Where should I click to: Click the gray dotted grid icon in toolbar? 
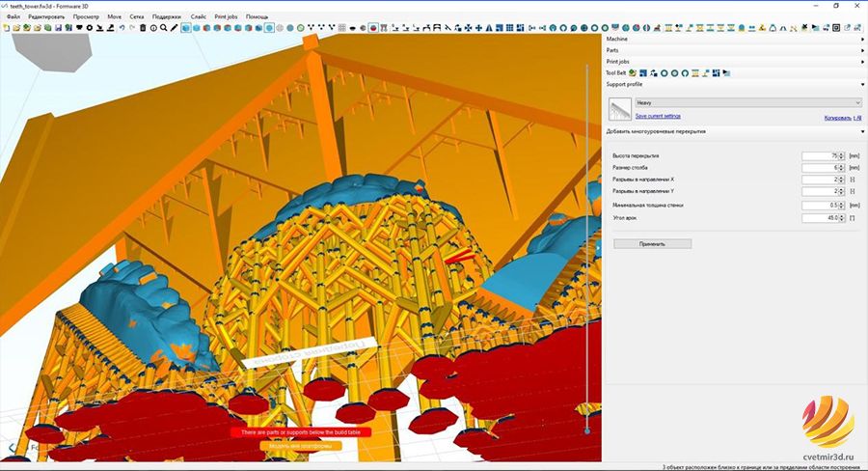342,28
